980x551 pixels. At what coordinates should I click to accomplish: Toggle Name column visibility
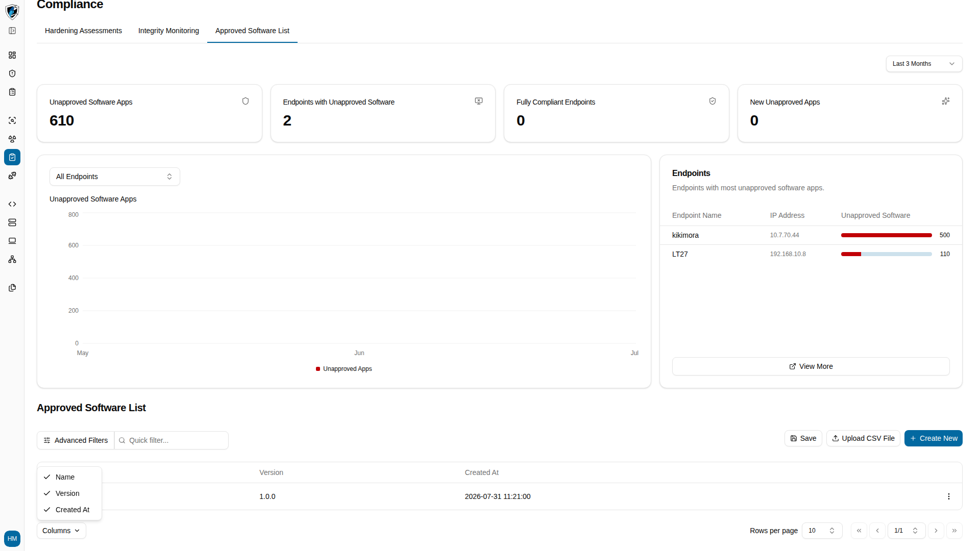point(69,477)
